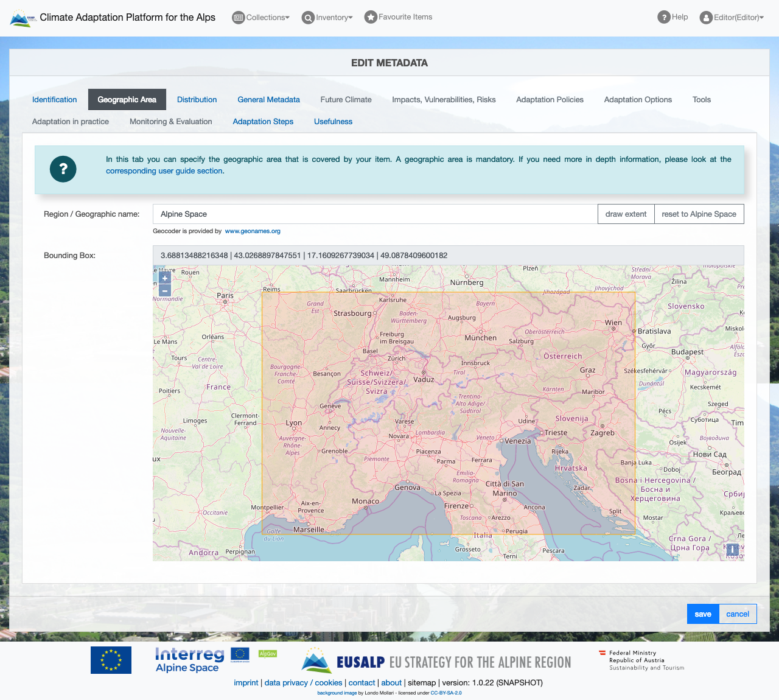This screenshot has height=700, width=779.
Task: Click the Editor user profile icon
Action: click(705, 17)
